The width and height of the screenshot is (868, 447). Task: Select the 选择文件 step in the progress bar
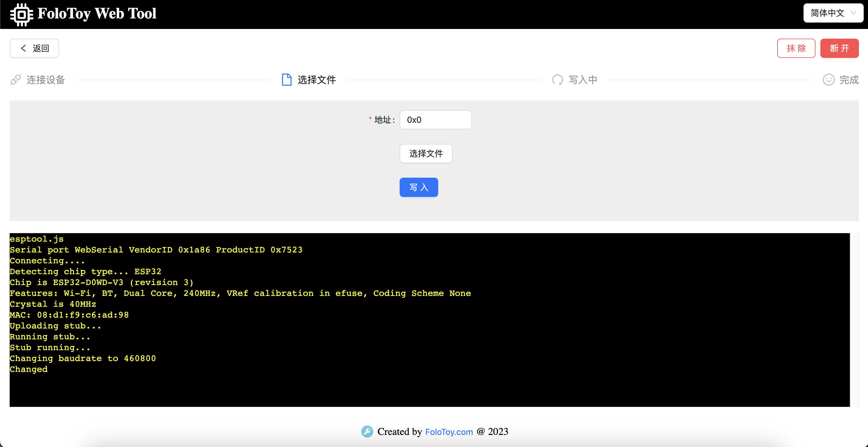(x=316, y=80)
